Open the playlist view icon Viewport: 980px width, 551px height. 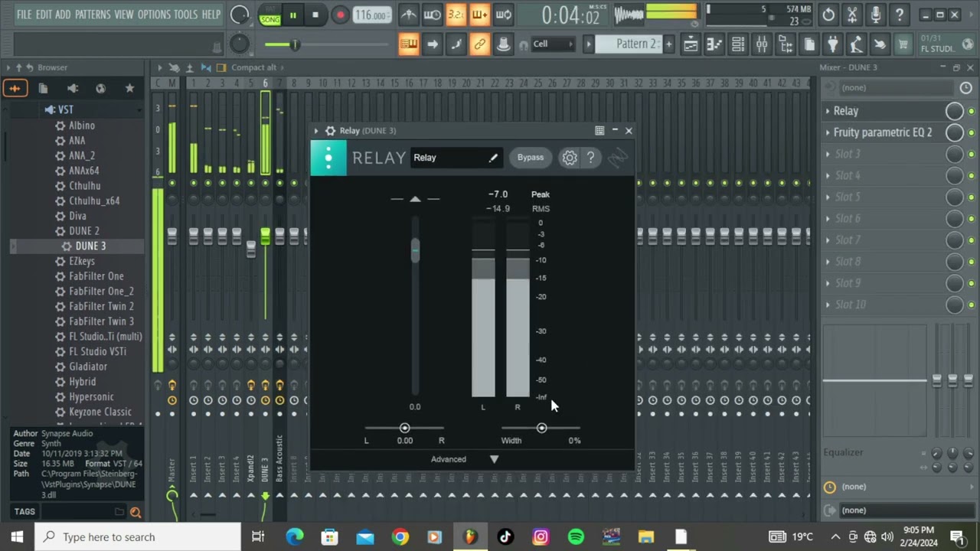pyautogui.click(x=691, y=44)
